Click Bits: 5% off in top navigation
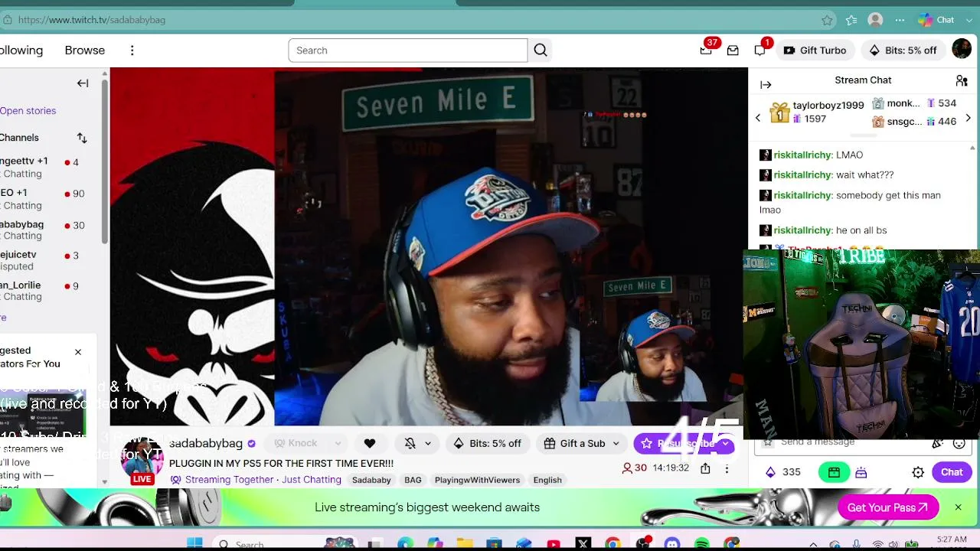Screen dimensions: 980x551 (x=903, y=51)
